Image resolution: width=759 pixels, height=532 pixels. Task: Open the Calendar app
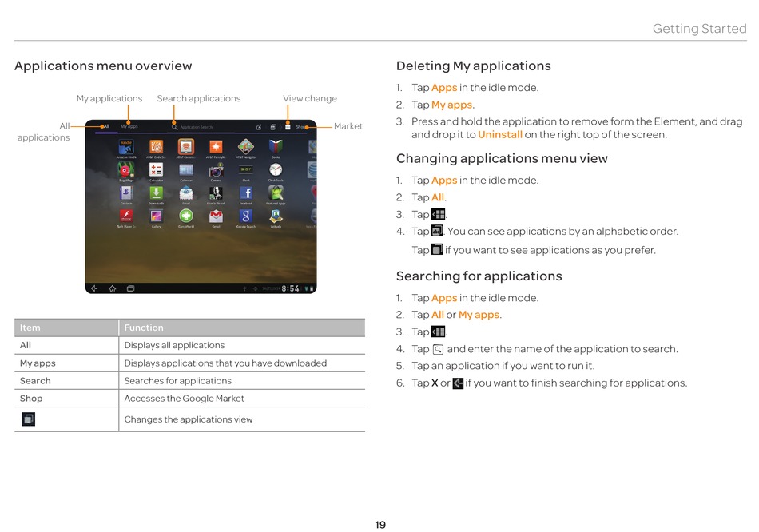pyautogui.click(x=186, y=170)
